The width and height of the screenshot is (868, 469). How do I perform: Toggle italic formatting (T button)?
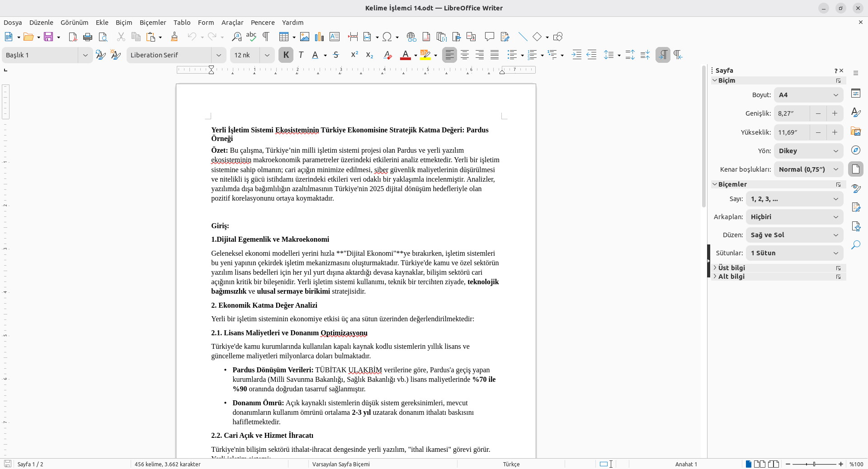coord(301,55)
